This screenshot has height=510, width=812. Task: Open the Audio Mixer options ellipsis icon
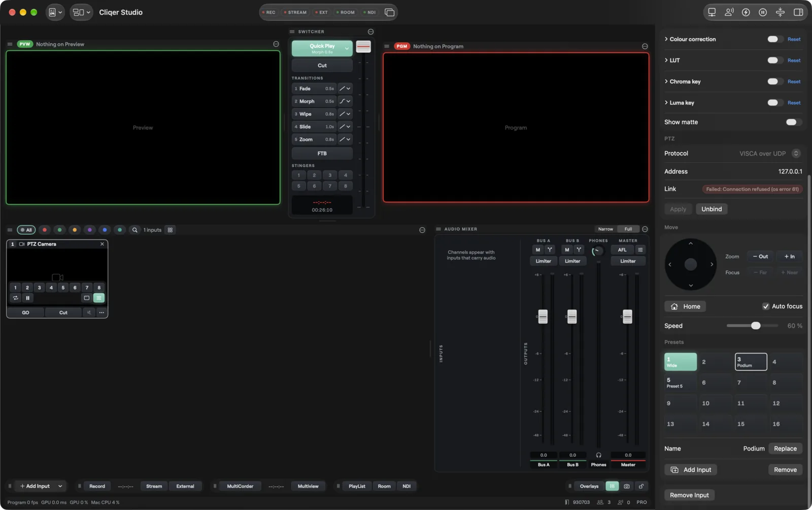pos(645,229)
